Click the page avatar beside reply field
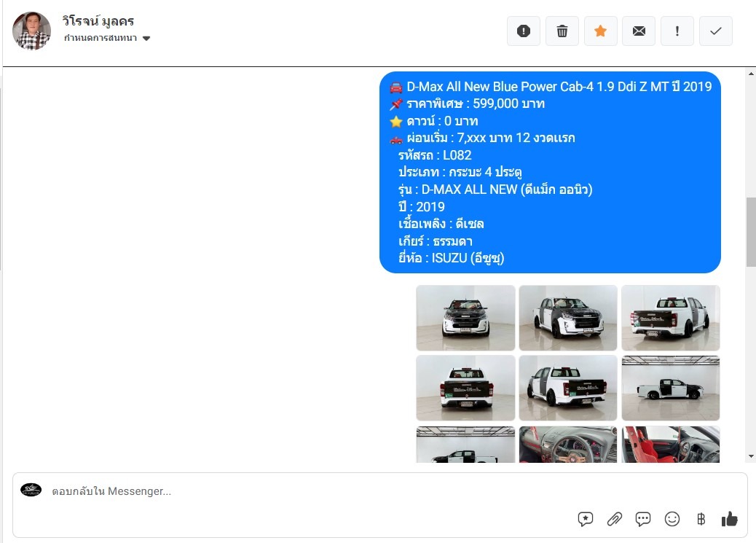Viewport: 756px width, 543px height. click(x=31, y=490)
